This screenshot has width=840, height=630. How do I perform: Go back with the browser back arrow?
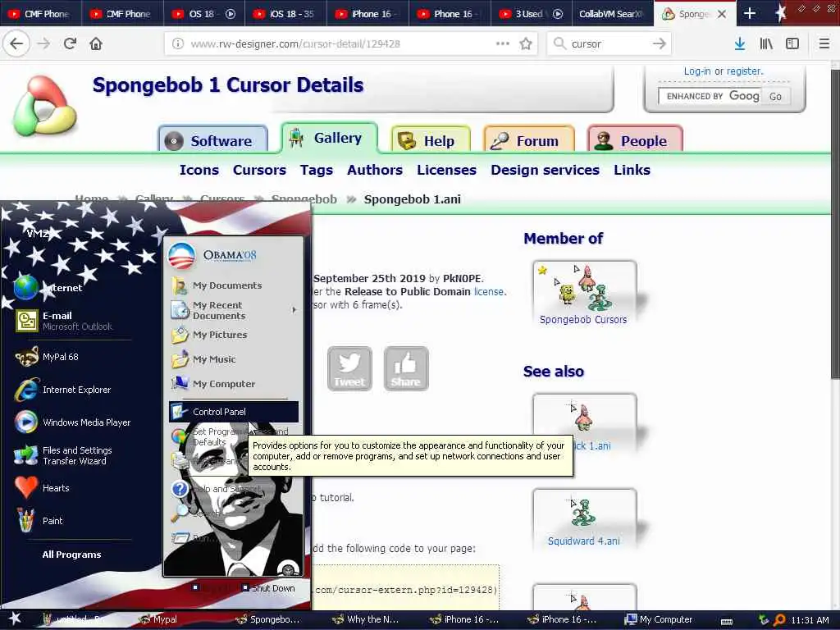click(16, 43)
